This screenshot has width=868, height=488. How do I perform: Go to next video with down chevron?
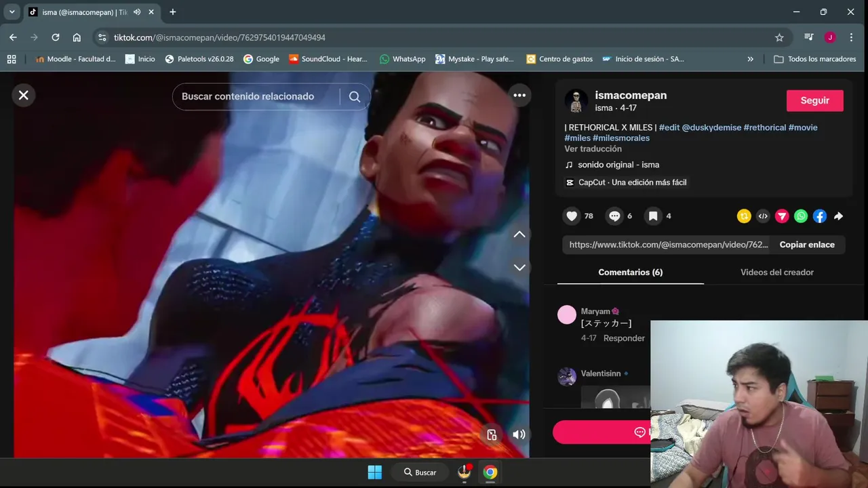[519, 268]
